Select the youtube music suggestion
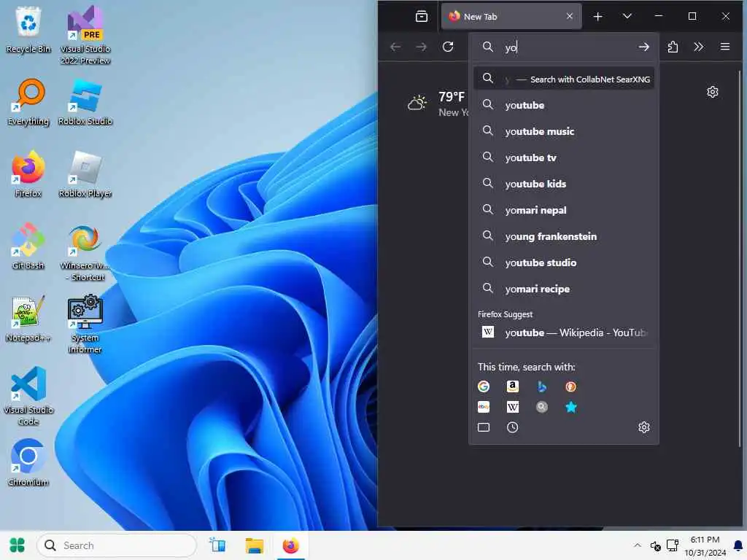Screen dimensions: 747x560 point(564,131)
